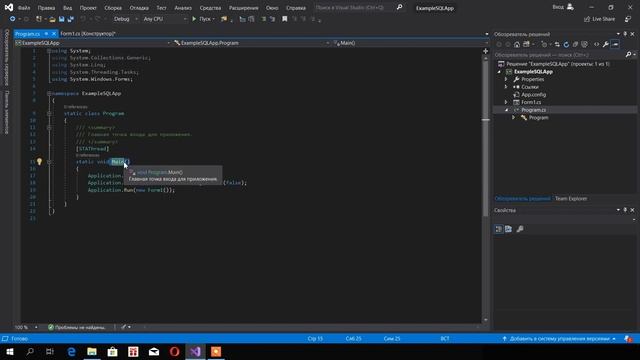Select Ссылки references node in Solution Explorer
This screenshot has width=640, height=360.
point(530,87)
